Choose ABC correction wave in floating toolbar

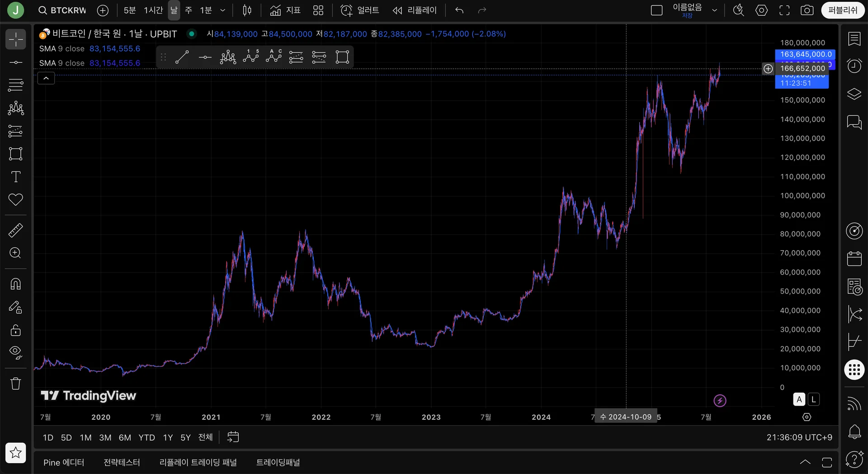(x=274, y=57)
